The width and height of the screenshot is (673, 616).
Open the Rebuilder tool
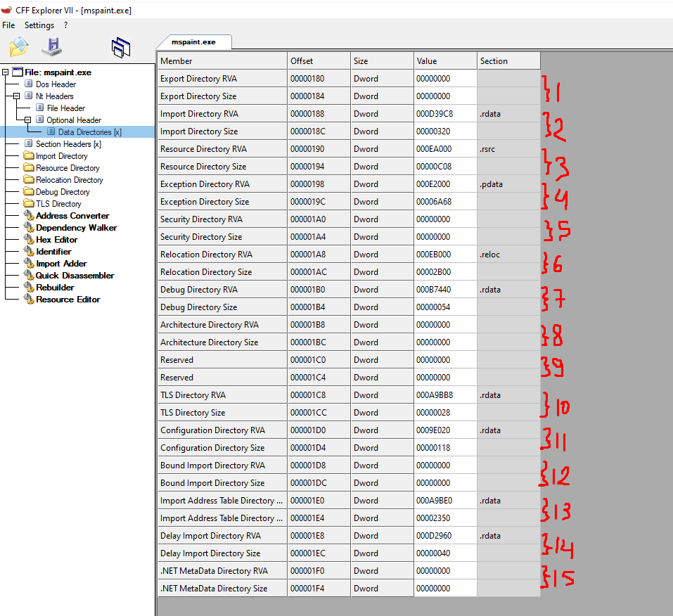click(55, 288)
